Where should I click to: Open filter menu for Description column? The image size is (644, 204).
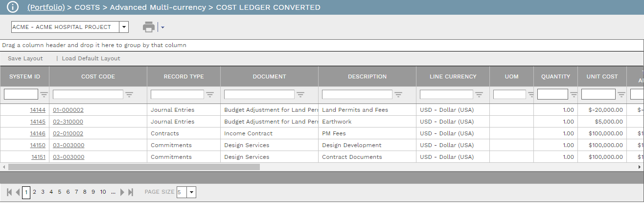pyautogui.click(x=398, y=95)
